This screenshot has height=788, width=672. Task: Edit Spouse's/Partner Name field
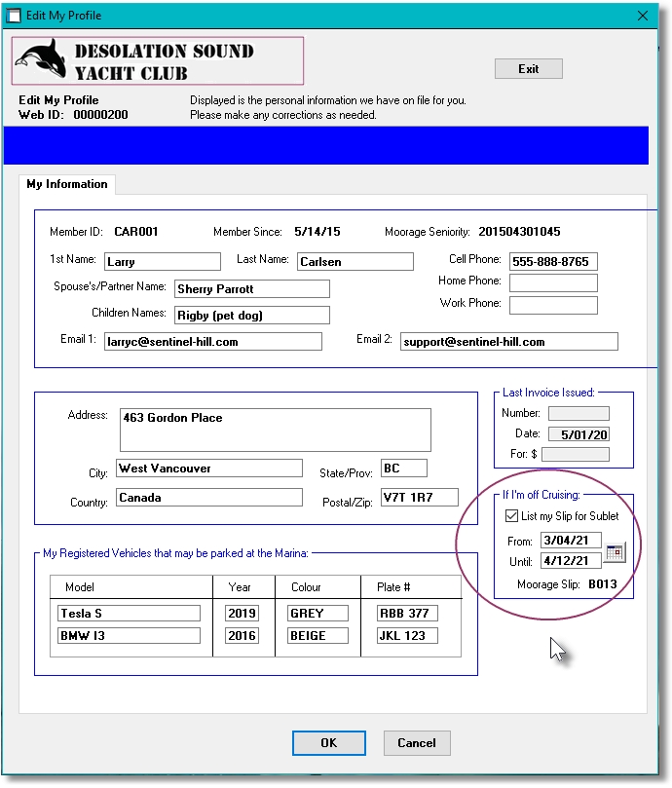[252, 289]
